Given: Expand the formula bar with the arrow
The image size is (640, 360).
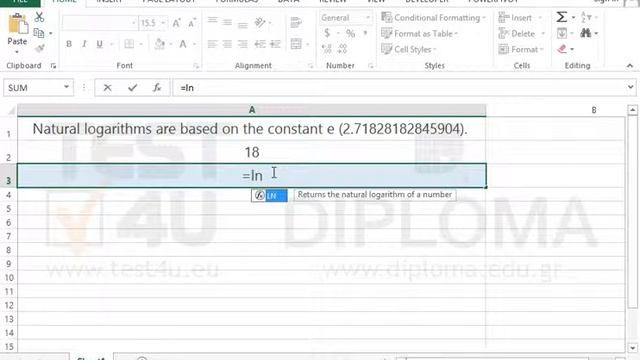Looking at the screenshot, I should pyautogui.click(x=631, y=87).
